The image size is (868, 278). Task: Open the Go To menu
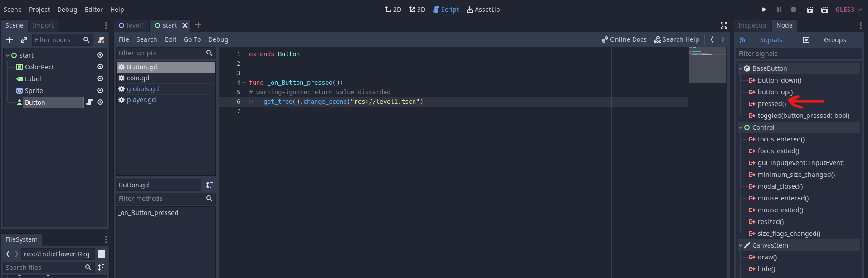pyautogui.click(x=192, y=39)
